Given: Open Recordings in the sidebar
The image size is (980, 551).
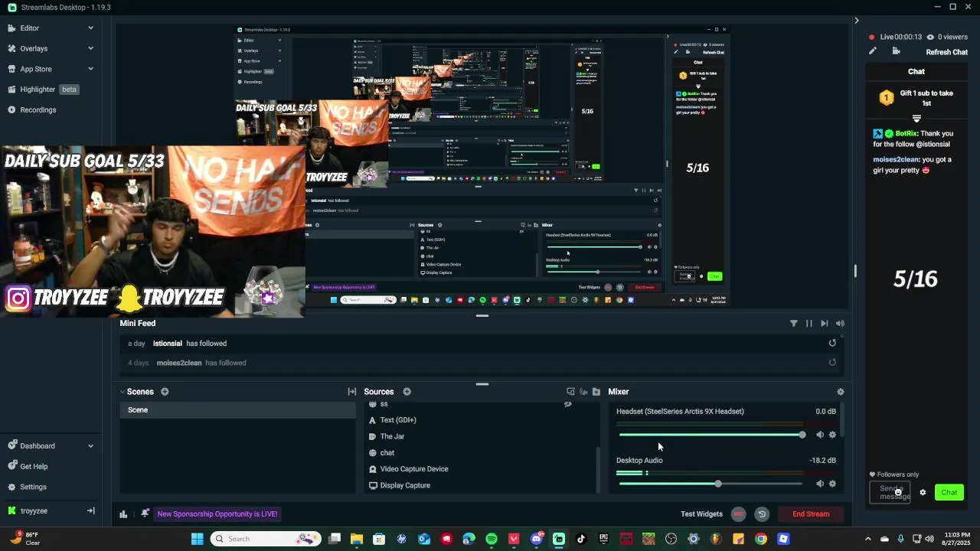Looking at the screenshot, I should pos(38,110).
